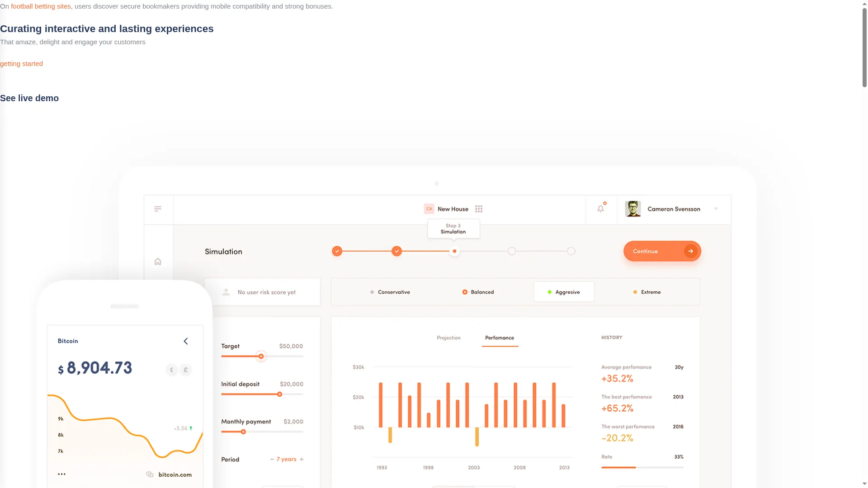Image resolution: width=868 pixels, height=488 pixels.
Task: Select the current step 3 marker
Action: (x=454, y=251)
